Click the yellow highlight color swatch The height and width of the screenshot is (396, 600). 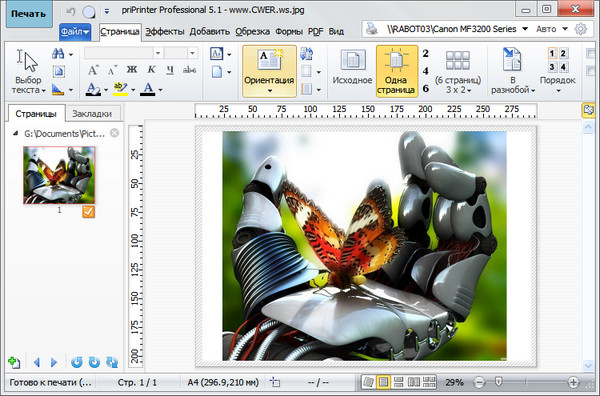click(x=121, y=89)
